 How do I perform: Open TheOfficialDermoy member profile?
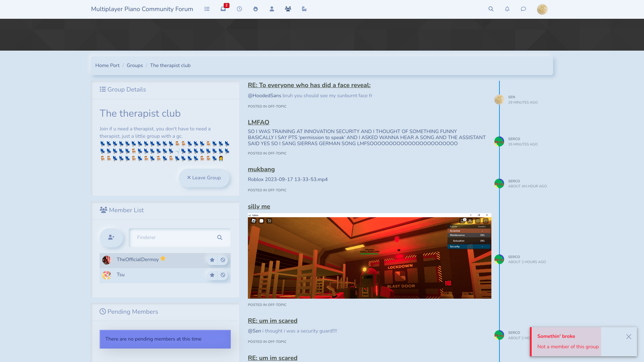click(x=138, y=259)
